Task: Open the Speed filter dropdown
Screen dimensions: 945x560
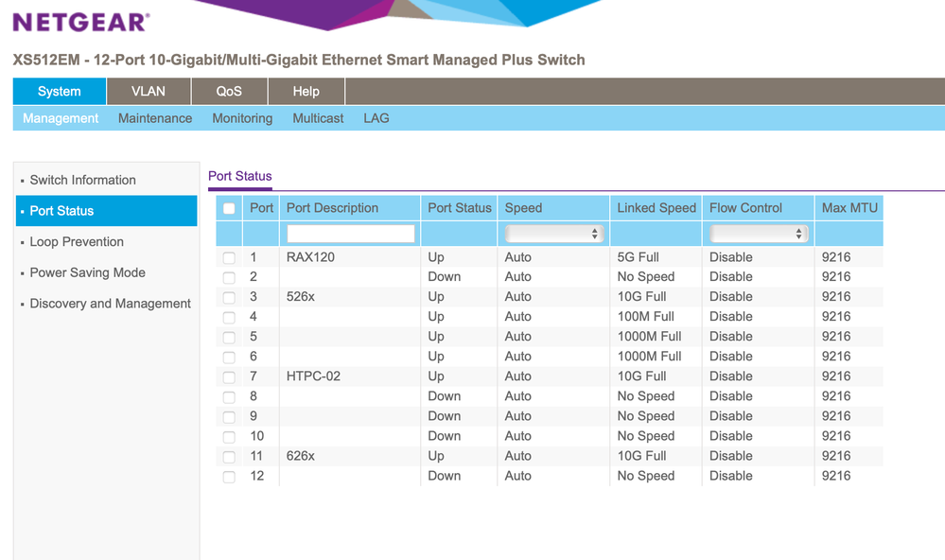Action: (x=553, y=234)
